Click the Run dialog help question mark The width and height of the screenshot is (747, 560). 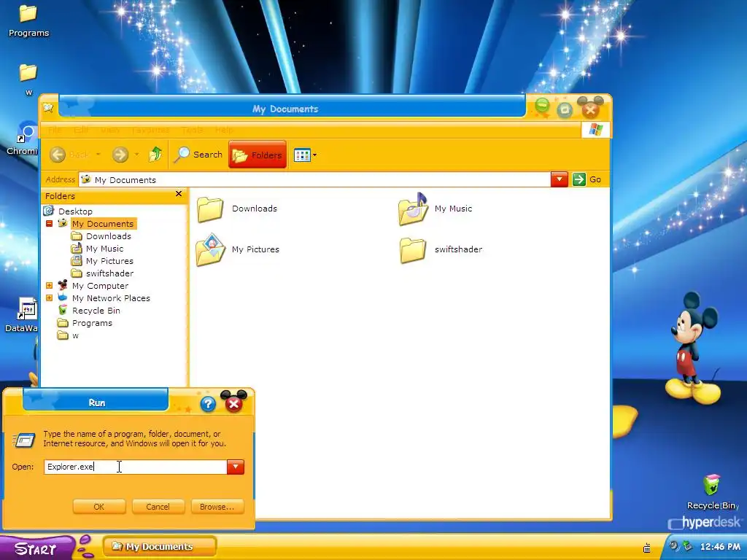[x=208, y=404]
